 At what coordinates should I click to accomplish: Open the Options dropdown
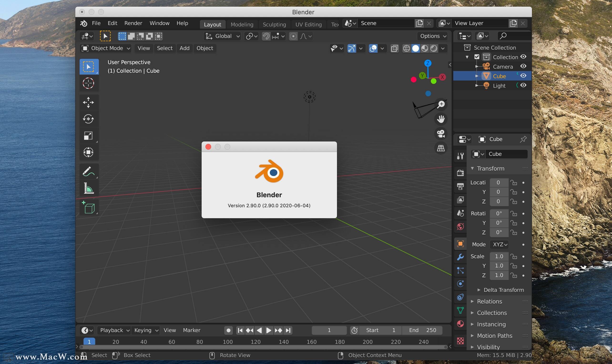coord(433,36)
